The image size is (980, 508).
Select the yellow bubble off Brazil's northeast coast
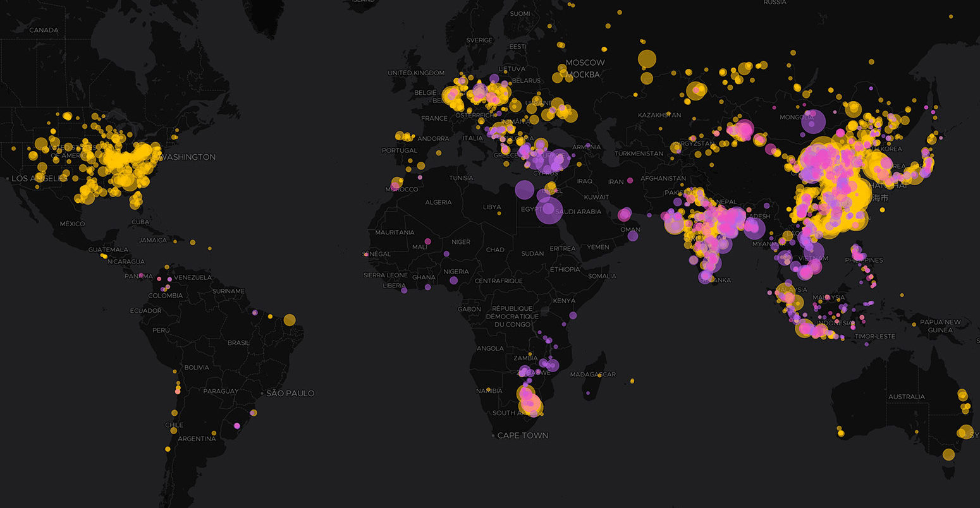coord(289,320)
